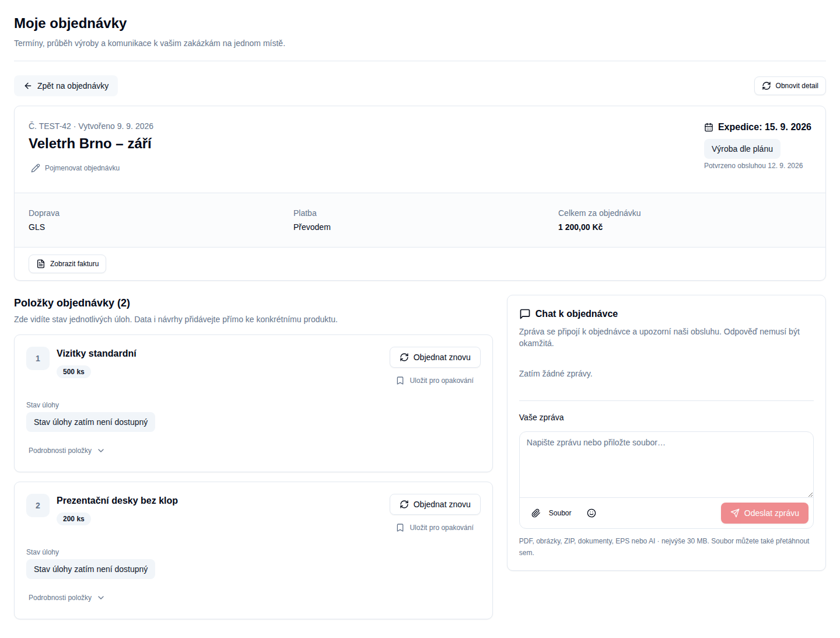This screenshot has width=840, height=638.
Task: Click reorder icon for Vizitky standardní
Action: 404,357
